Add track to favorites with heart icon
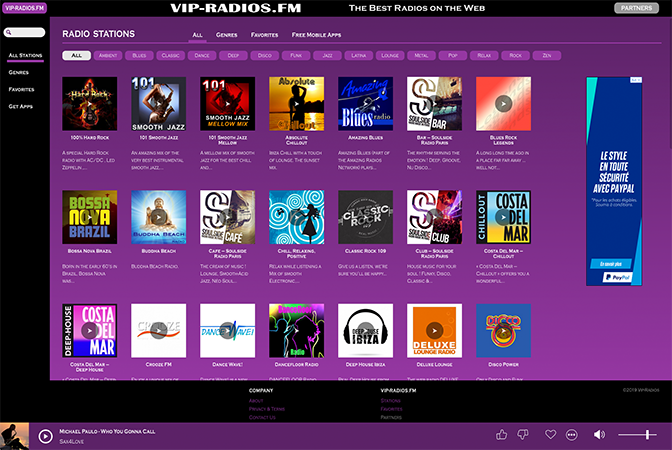This screenshot has height=450, width=672. tap(550, 435)
